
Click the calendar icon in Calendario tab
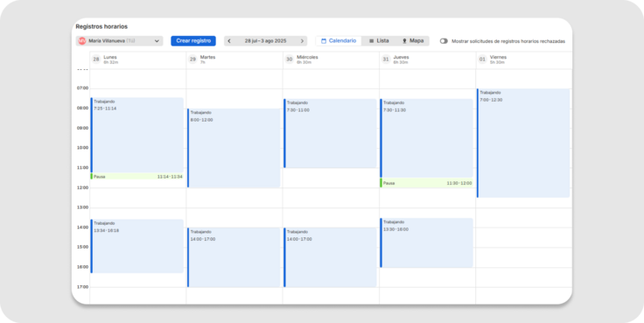[324, 41]
